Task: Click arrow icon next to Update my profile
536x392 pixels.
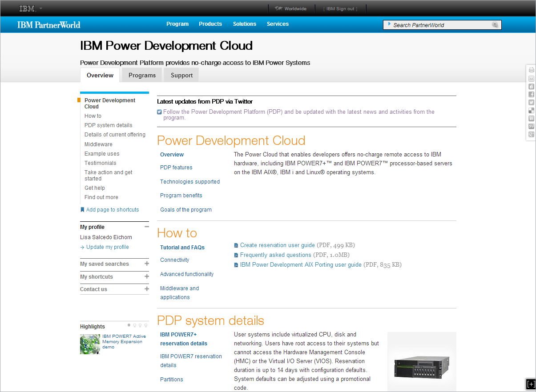Action: (x=82, y=247)
